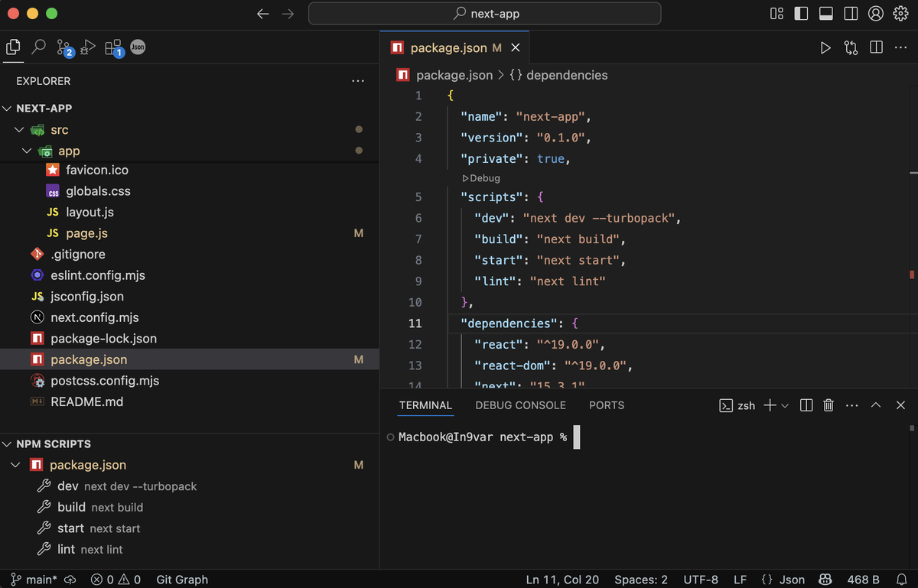
Task: Change end of line via LF
Action: click(x=740, y=580)
